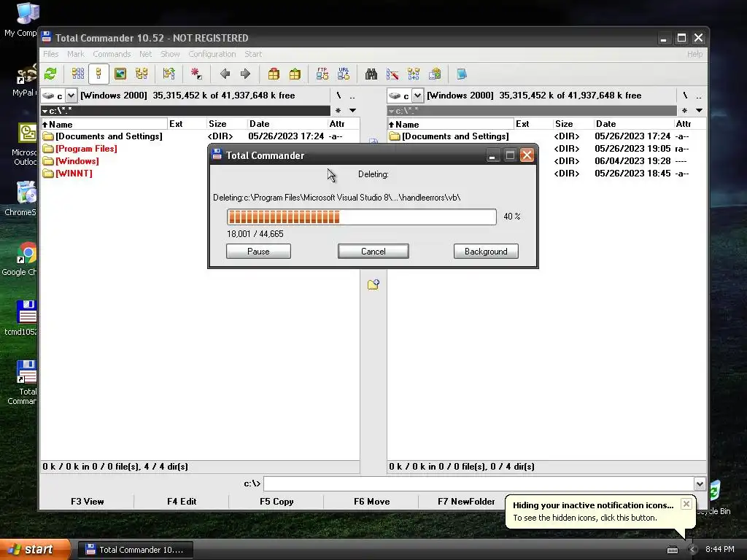Select the full details view icon
This screenshot has height=560, width=747.
[98, 74]
